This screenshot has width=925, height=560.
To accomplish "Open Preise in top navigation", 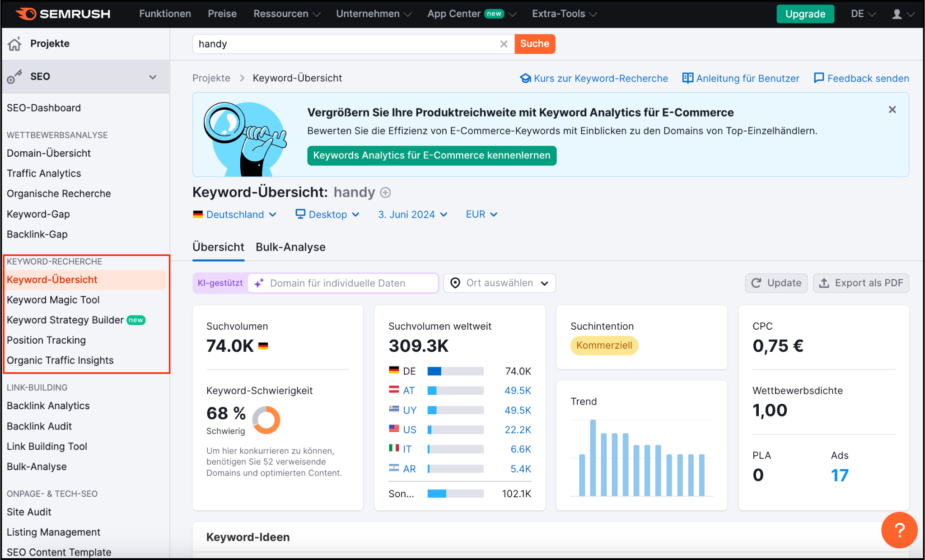I will pyautogui.click(x=222, y=14).
